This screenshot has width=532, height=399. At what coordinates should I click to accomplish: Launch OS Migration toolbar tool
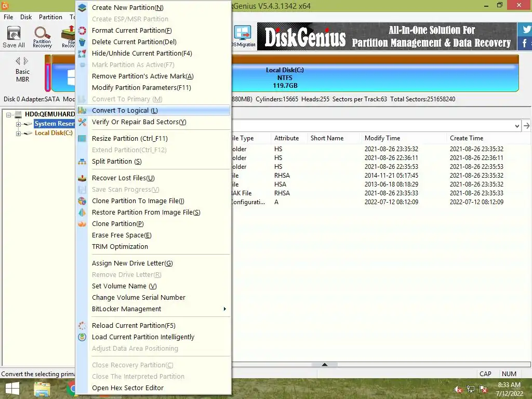(244, 37)
